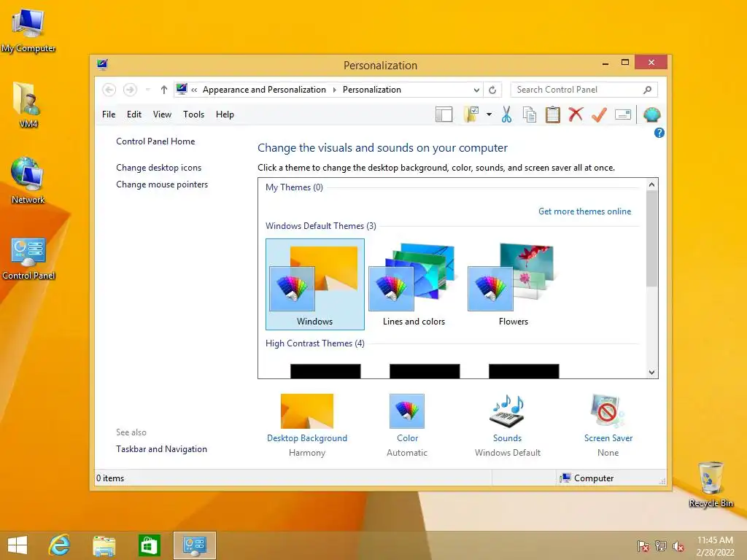Click the Personalization window title icon

pyautogui.click(x=102, y=64)
